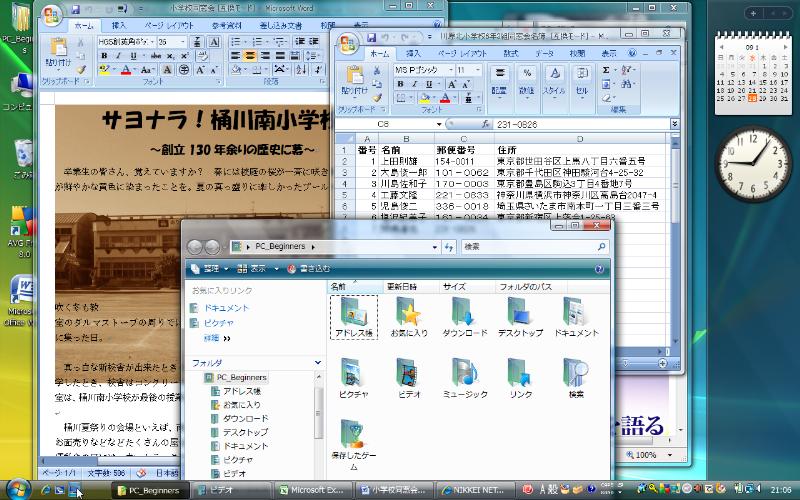This screenshot has width=800, height=500.
Task: Toggle Italic in Word ribbon
Action: tap(118, 56)
